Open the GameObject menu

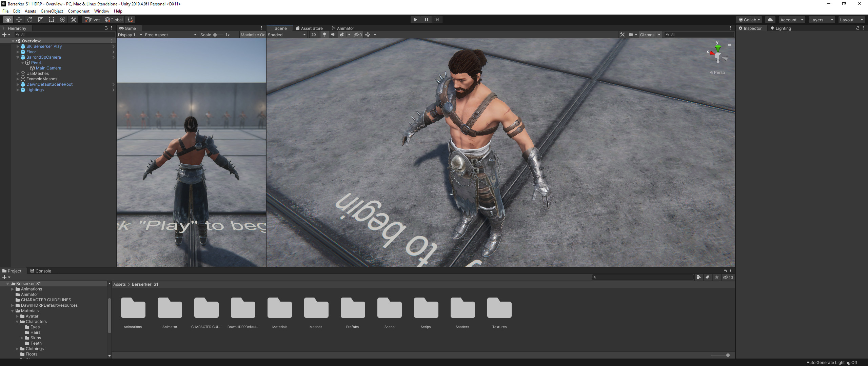pyautogui.click(x=52, y=11)
